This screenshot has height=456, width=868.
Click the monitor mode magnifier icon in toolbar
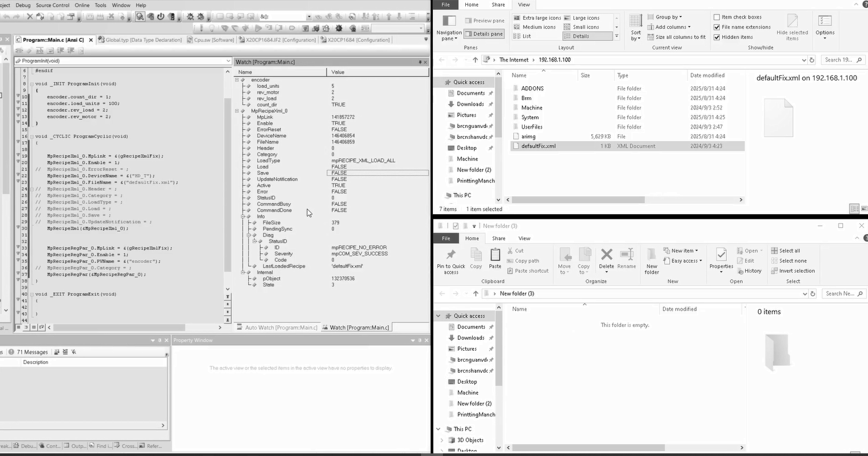point(140,17)
